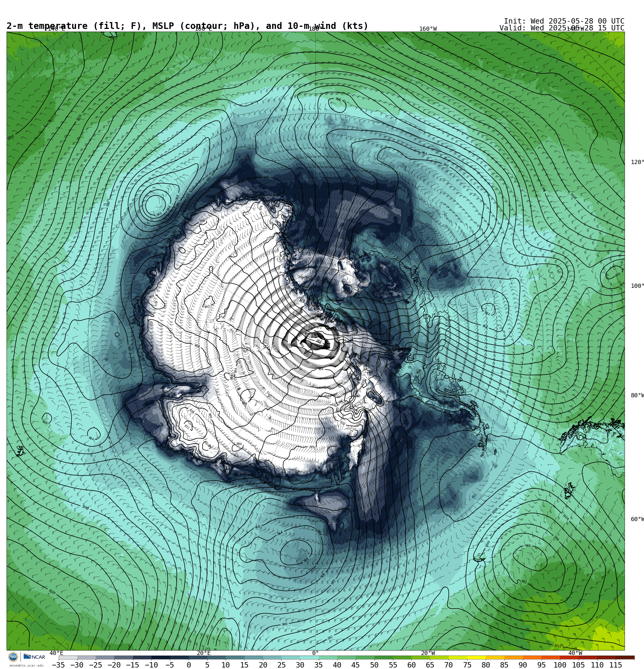Pick the orange 85 to 90 swatch

[513, 657]
